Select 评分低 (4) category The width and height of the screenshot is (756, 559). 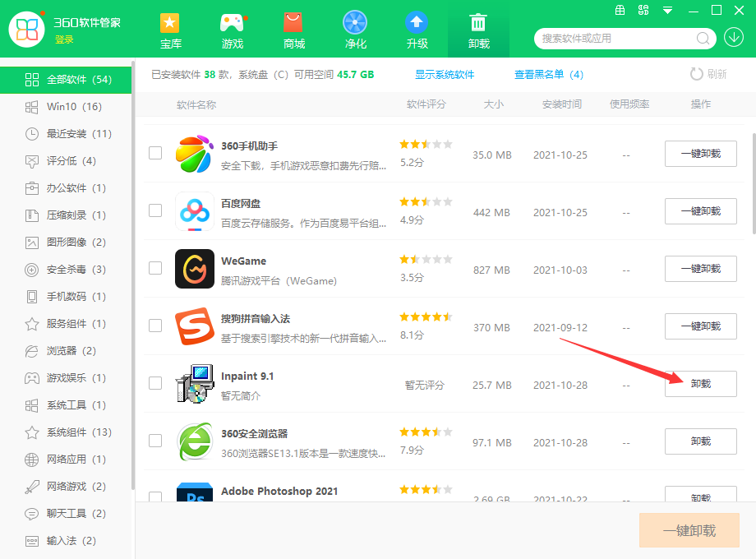pyautogui.click(x=66, y=160)
